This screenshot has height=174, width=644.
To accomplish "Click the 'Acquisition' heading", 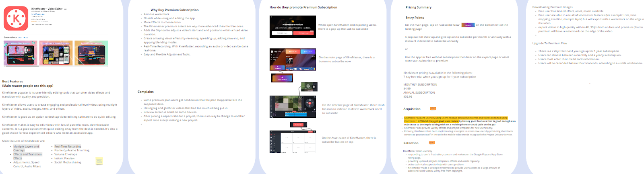I will coord(412,109).
